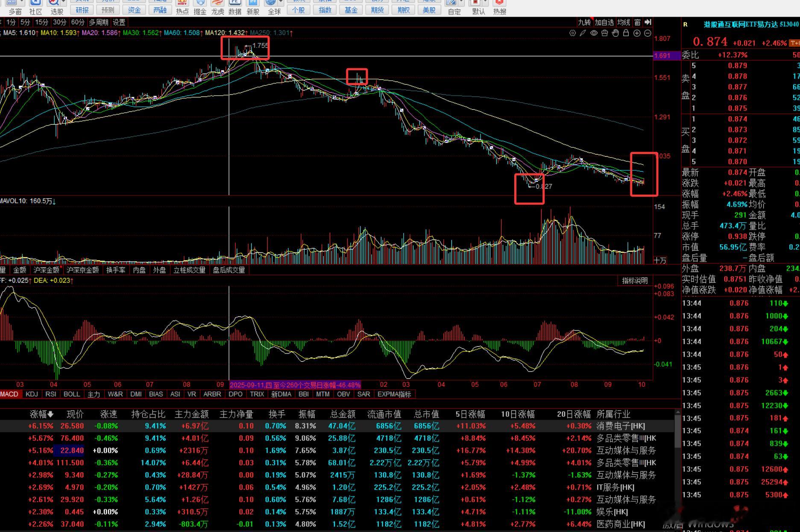Sort table by 涨幅 column header

41,414
